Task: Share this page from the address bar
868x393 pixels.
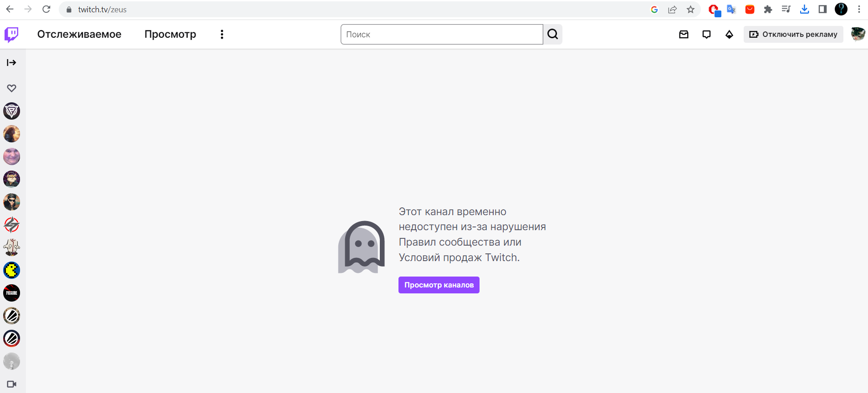Action: tap(672, 10)
